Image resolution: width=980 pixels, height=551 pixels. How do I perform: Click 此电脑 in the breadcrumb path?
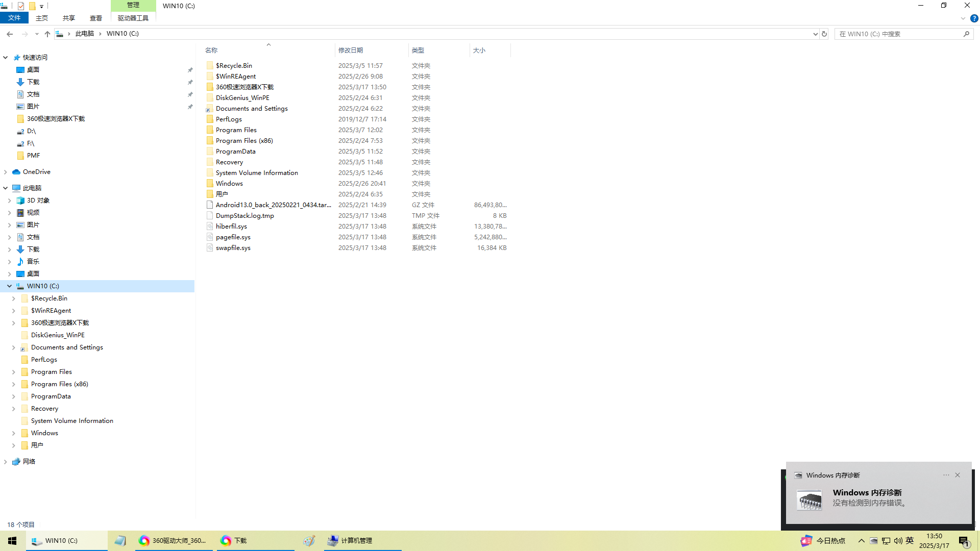click(x=85, y=34)
